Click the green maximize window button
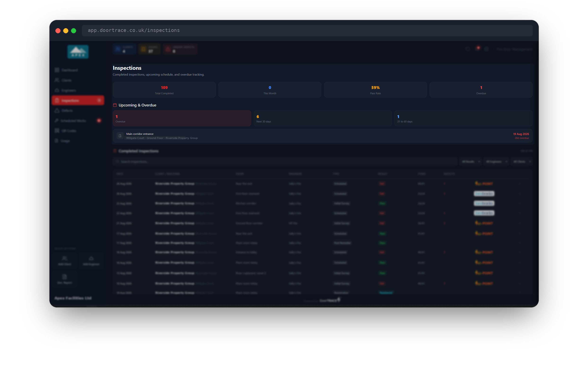 coord(73,31)
